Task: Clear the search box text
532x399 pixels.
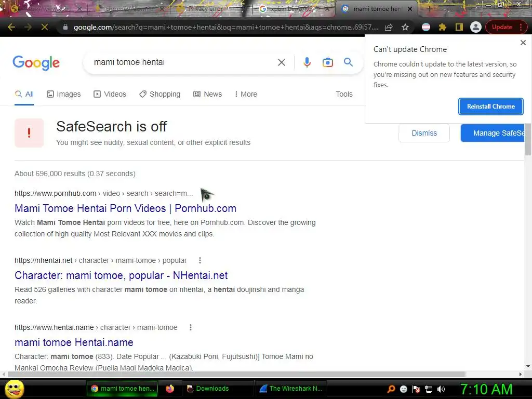Action: click(281, 62)
